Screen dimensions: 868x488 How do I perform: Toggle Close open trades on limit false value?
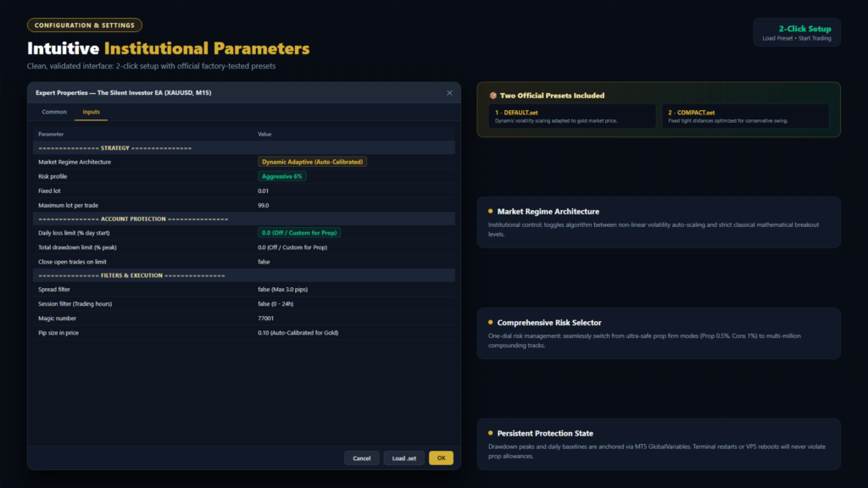tap(264, 262)
